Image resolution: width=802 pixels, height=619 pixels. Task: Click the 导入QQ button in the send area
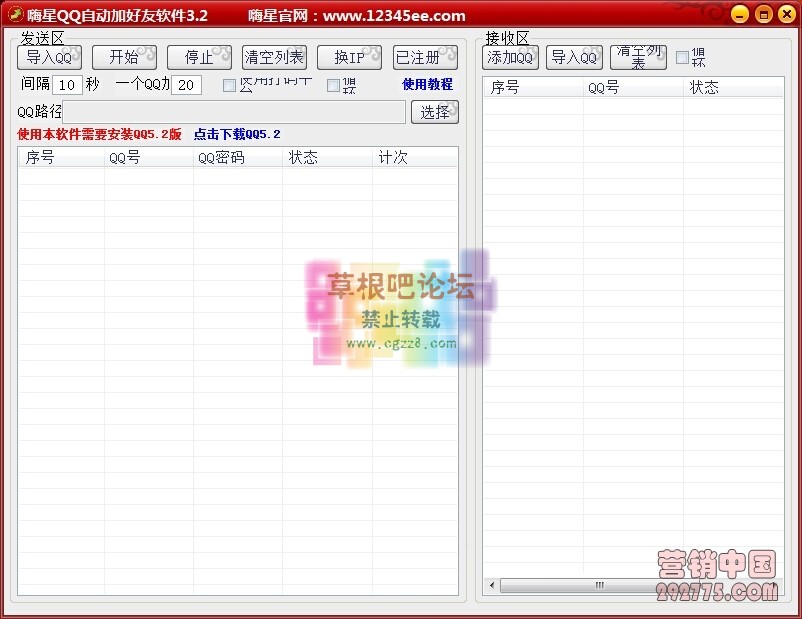49,57
